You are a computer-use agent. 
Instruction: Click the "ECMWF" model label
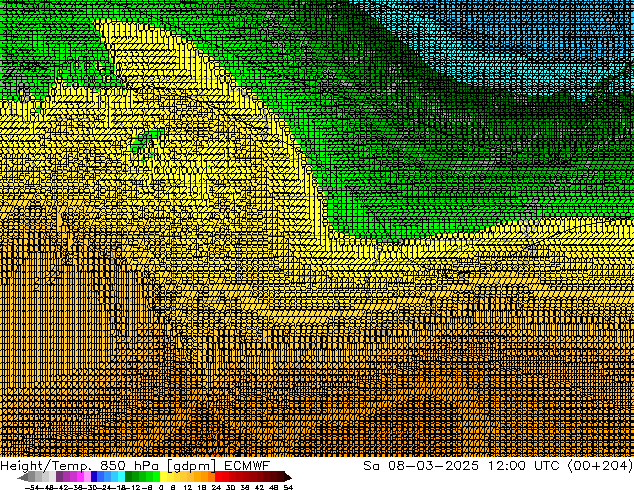247,465
